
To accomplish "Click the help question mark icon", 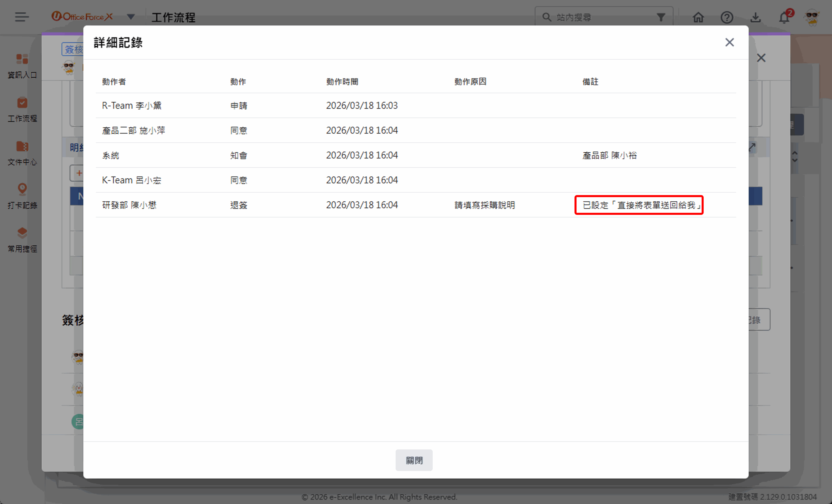I will 727,17.
